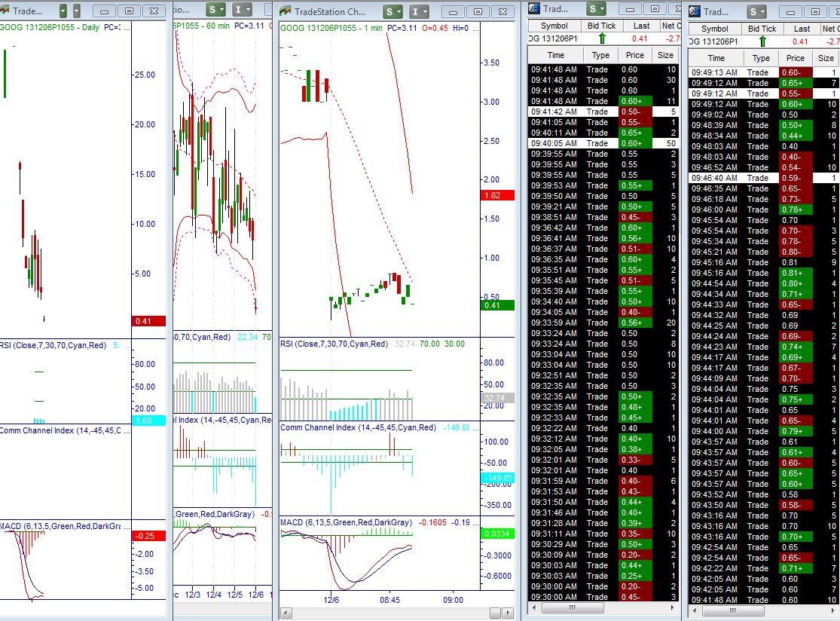
Task: Click the MACD indicator label in the 1 min chart
Action: pos(346,522)
